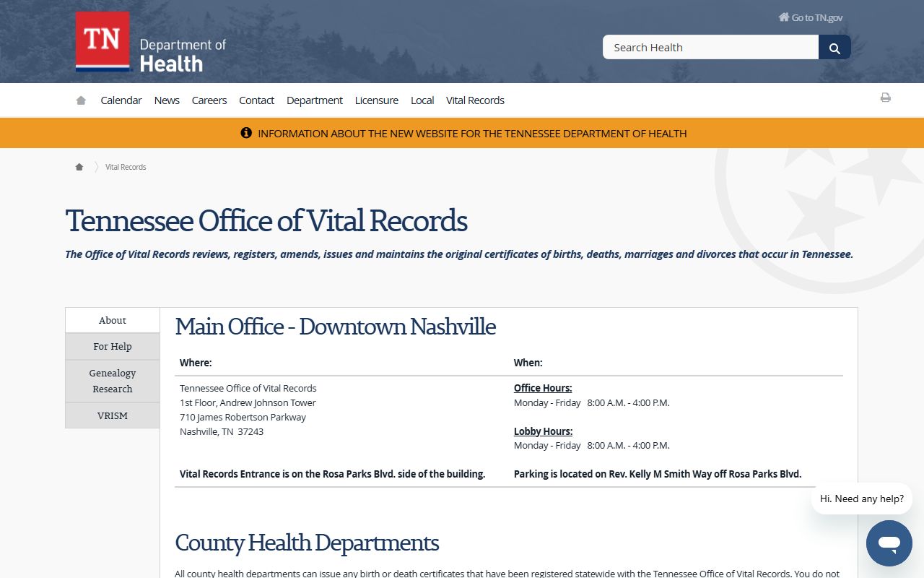Select the About side tab
The width and height of the screenshot is (924, 578).
click(113, 320)
